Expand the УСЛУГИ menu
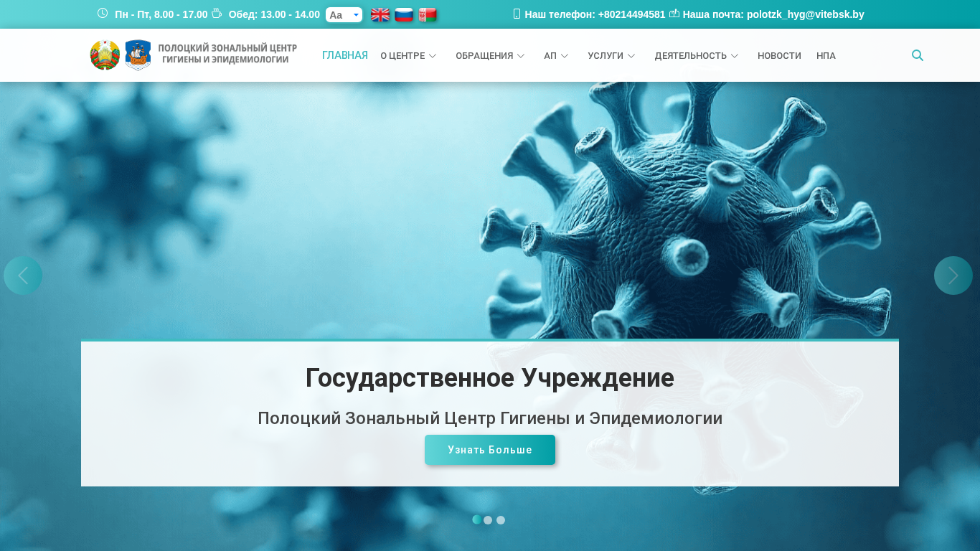The width and height of the screenshot is (980, 551). [611, 56]
